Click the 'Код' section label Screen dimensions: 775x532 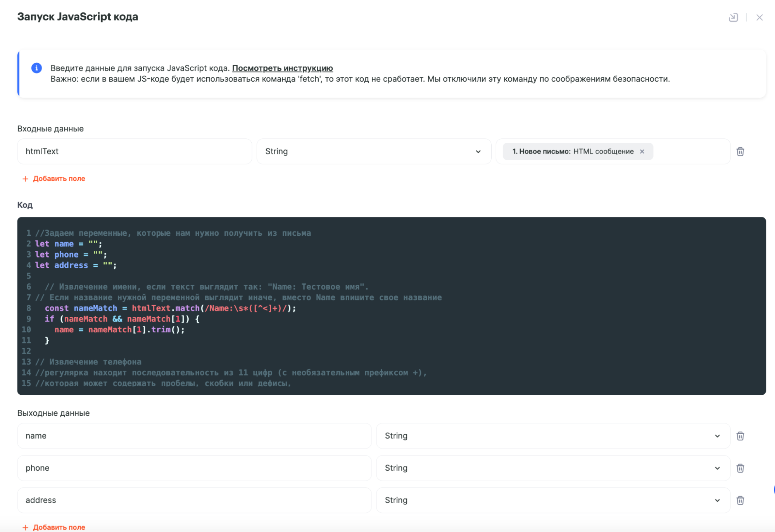click(x=25, y=205)
